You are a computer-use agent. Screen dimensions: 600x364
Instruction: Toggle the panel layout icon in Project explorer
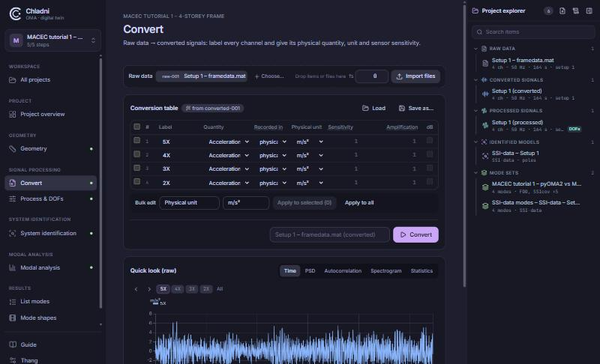589,10
